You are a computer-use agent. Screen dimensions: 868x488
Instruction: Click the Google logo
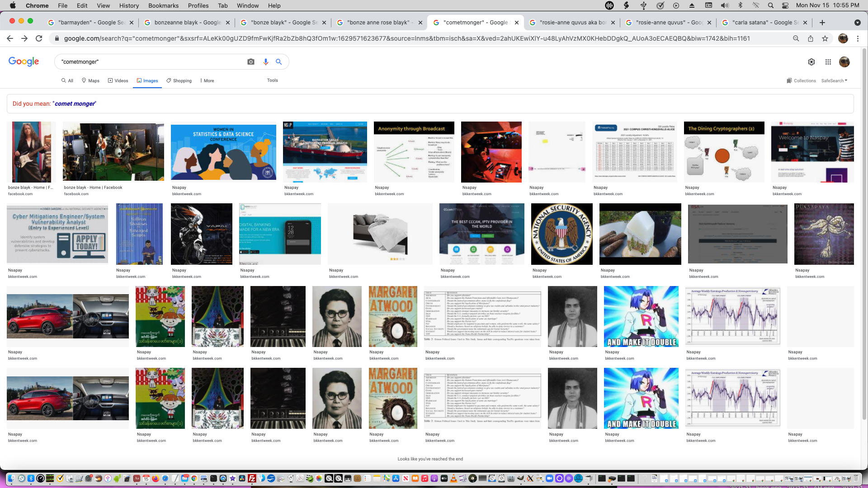(x=24, y=61)
